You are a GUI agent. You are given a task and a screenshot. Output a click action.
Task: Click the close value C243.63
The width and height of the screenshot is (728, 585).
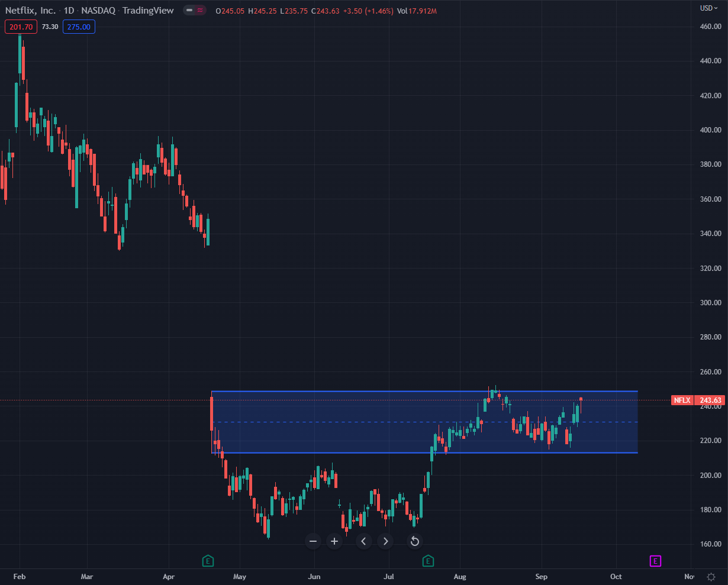[x=324, y=11]
